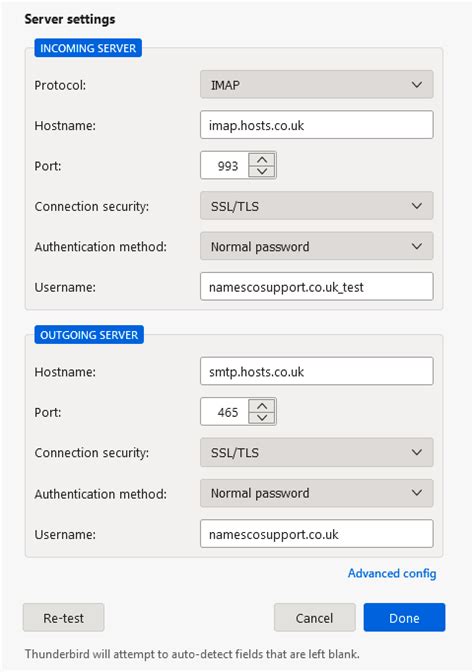Screen dimensions: 474x672
Task: Decrease outgoing port 465 with down arrow
Action: pyautogui.click(x=262, y=418)
